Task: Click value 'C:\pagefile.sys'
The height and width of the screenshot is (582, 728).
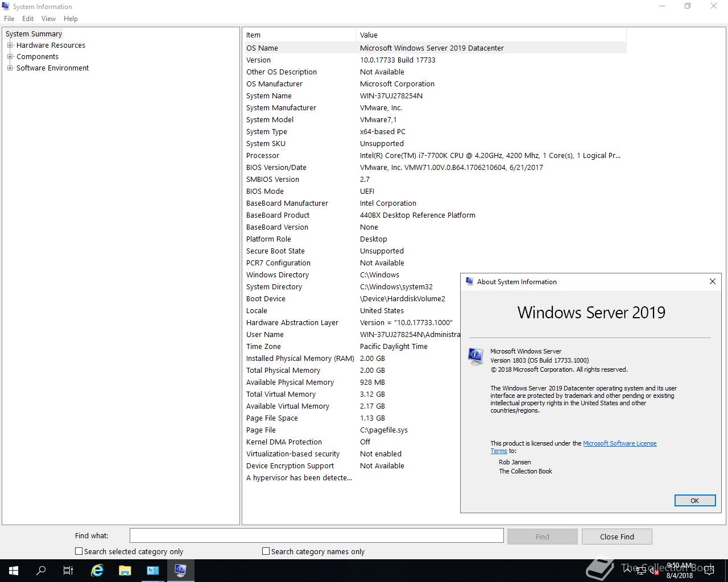Action: [383, 430]
